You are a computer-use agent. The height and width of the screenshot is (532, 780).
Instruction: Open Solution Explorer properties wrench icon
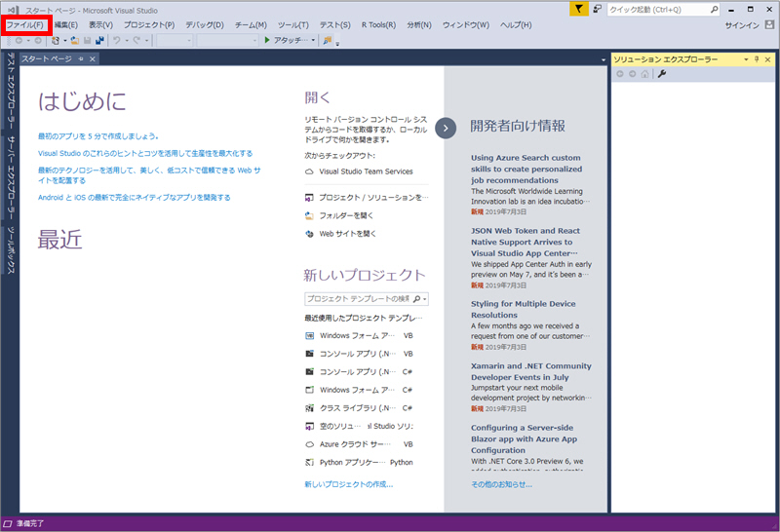662,74
